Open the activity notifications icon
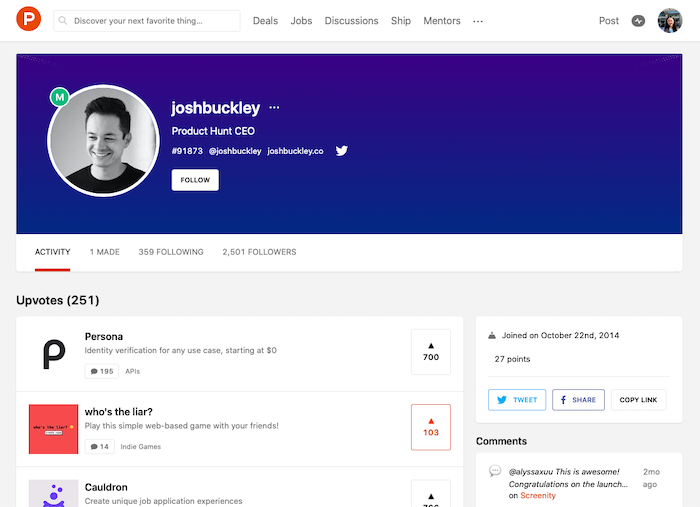This screenshot has height=507, width=700. [638, 21]
